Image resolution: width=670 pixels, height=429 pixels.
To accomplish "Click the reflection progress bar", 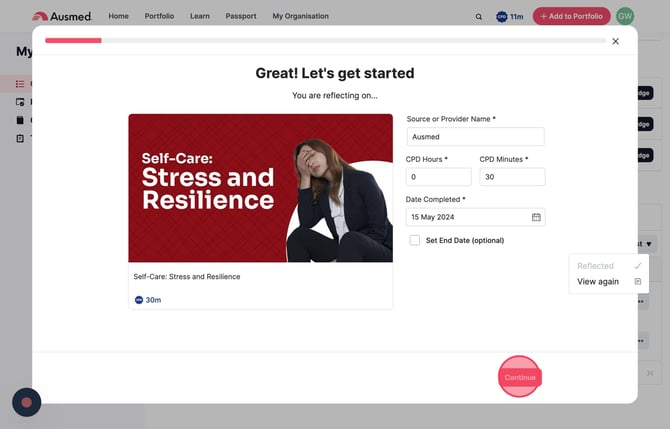I will click(326, 41).
